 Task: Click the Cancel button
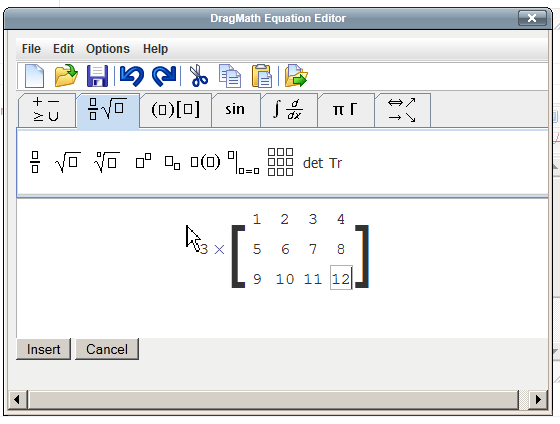tap(107, 349)
